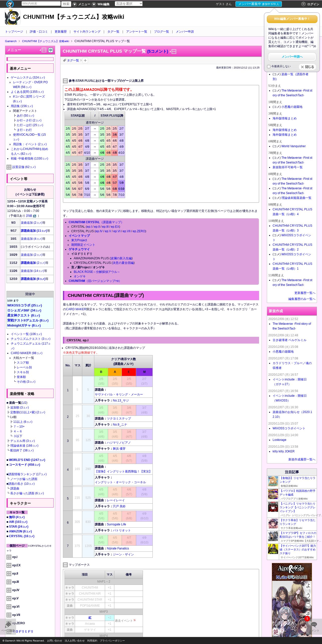
Task: Expand the ep.VII character list
Action: 9,615
